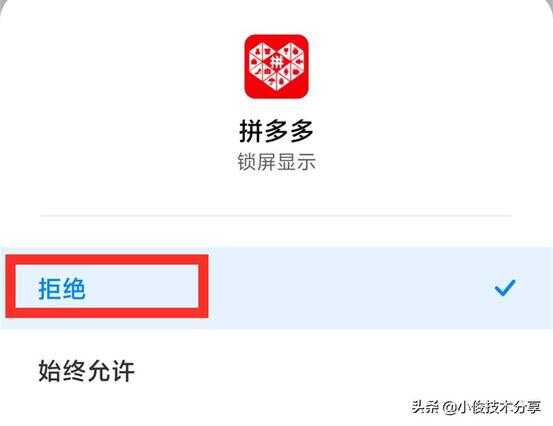Click the 多多 characters in the title

click(x=289, y=131)
